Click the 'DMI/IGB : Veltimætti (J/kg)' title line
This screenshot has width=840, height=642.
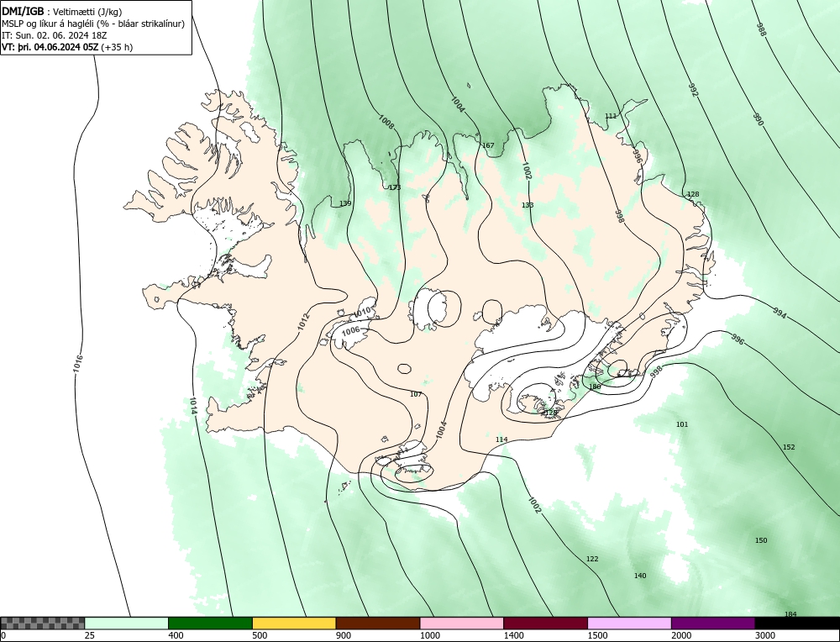(x=62, y=12)
